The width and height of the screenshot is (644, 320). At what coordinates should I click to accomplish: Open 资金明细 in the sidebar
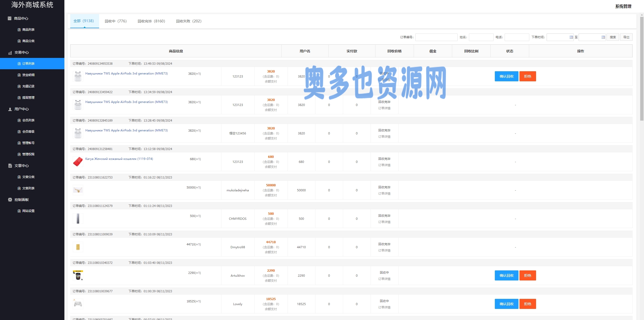[x=28, y=75]
